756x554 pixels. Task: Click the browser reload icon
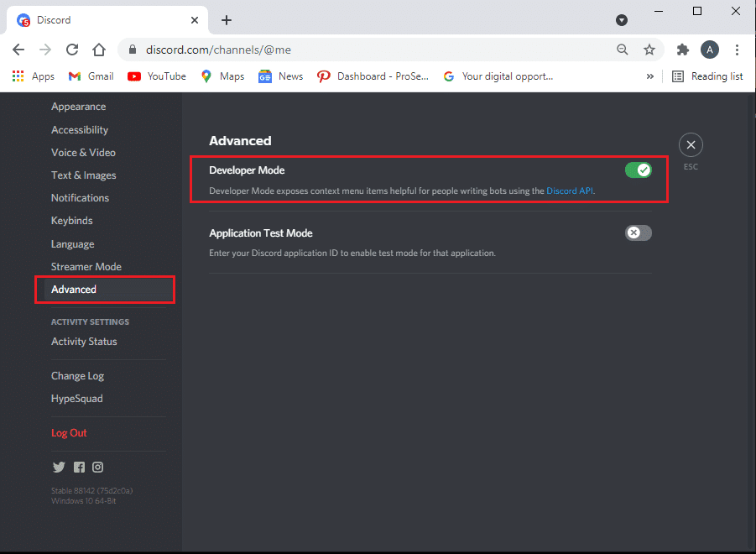pyautogui.click(x=72, y=50)
